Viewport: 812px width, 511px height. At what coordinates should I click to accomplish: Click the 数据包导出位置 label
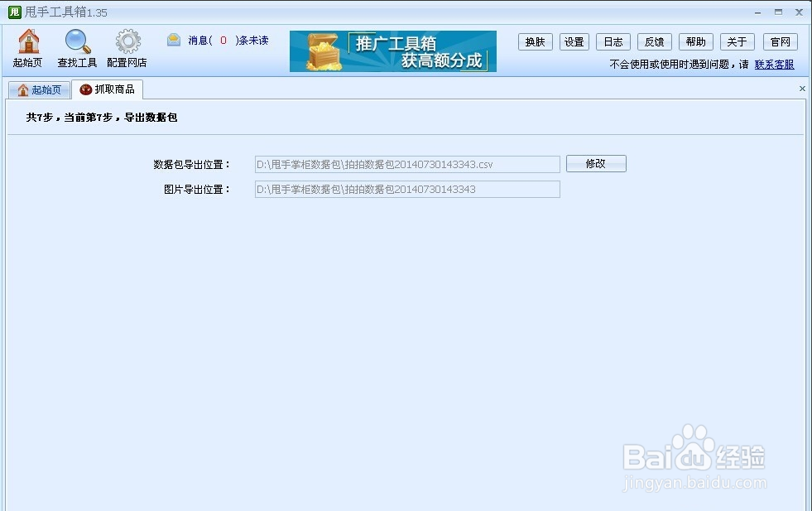(x=191, y=165)
